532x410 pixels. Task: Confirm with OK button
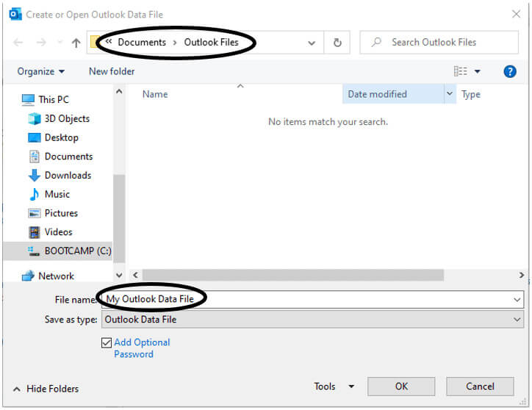401,386
